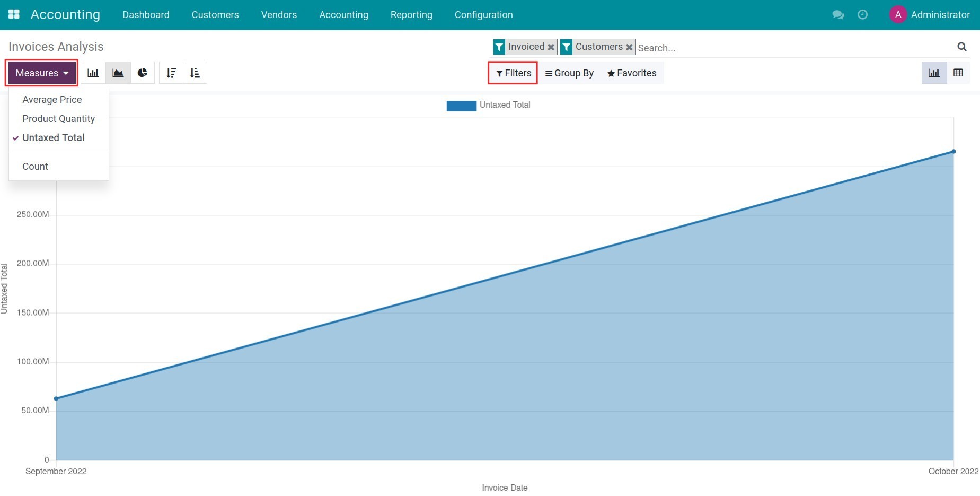Enable the Average Price measure
This screenshot has height=496, width=980.
coord(51,99)
